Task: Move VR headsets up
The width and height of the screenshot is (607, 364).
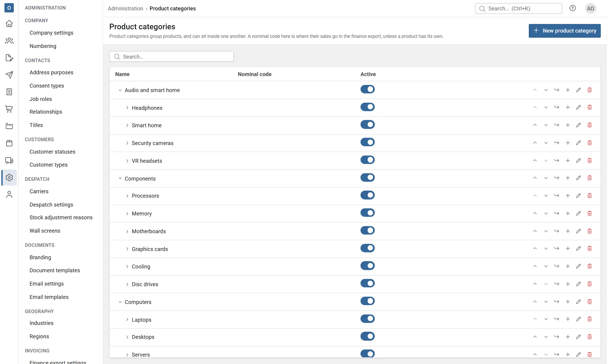Action: coord(535,161)
